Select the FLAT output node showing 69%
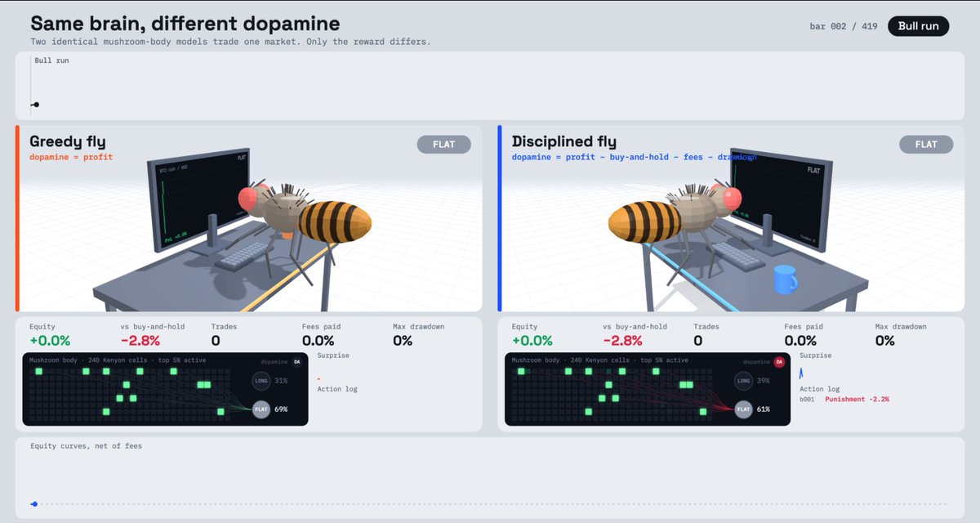The width and height of the screenshot is (980, 523). tap(261, 409)
